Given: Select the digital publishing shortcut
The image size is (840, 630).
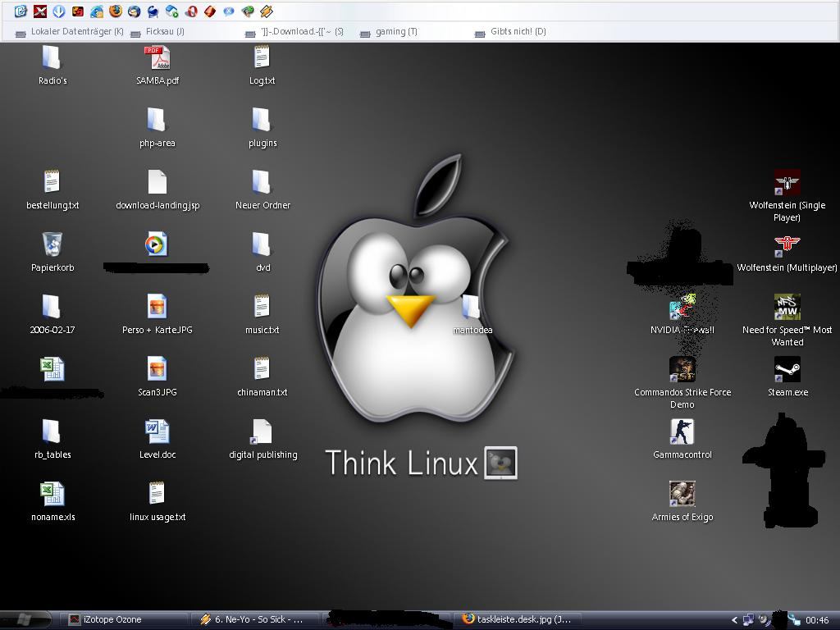Looking at the screenshot, I should tap(262, 440).
